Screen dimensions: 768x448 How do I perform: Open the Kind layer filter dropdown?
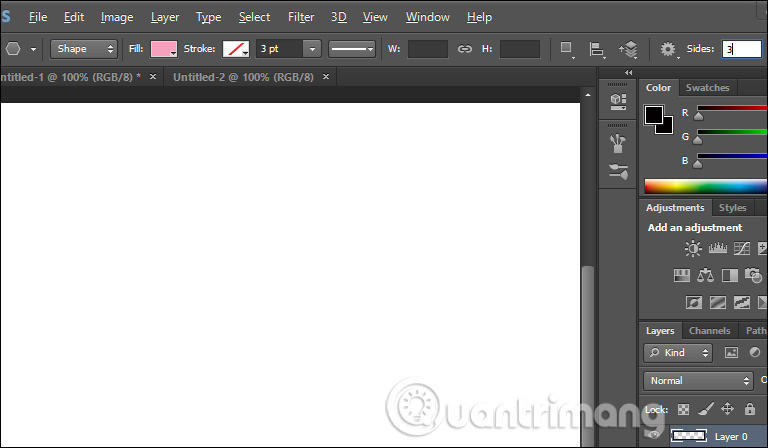(x=678, y=353)
